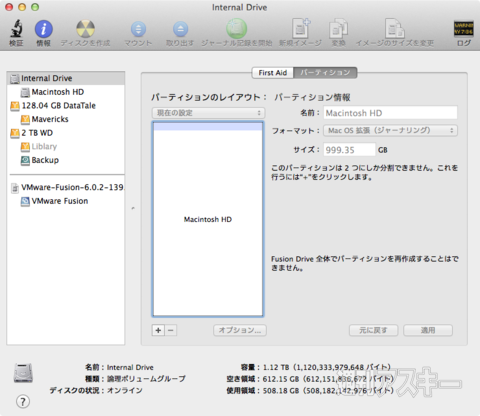
Task: Switch to the パーティション tab
Action: [x=325, y=73]
